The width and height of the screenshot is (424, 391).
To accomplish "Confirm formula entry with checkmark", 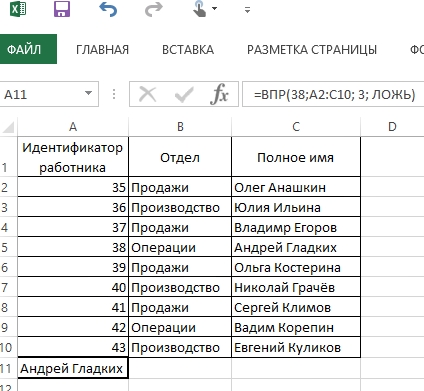I will 184,94.
